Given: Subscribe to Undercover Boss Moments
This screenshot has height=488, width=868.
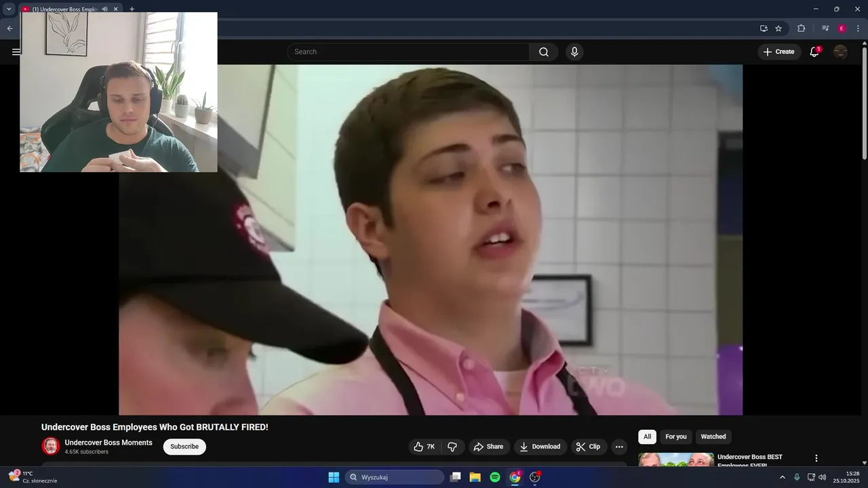Looking at the screenshot, I should 184,447.
